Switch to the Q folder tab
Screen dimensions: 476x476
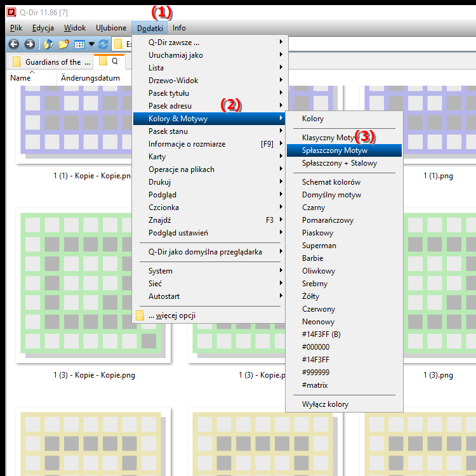[109, 61]
